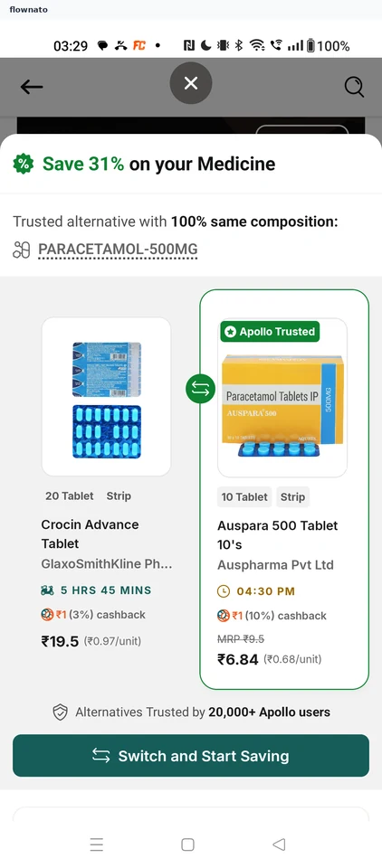382x868 pixels.
Task: Open the PARACETAMOL-500MG composition link
Action: pos(118,250)
